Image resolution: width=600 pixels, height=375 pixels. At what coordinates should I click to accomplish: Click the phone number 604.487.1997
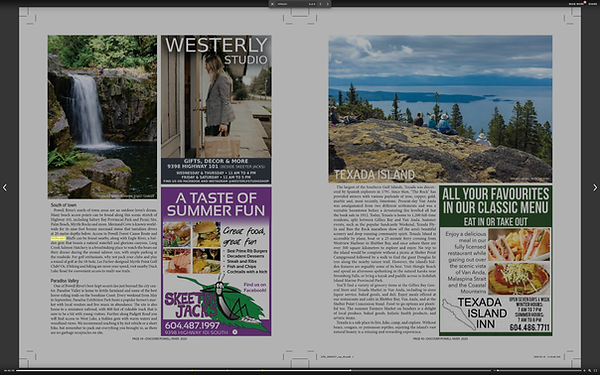(x=192, y=325)
